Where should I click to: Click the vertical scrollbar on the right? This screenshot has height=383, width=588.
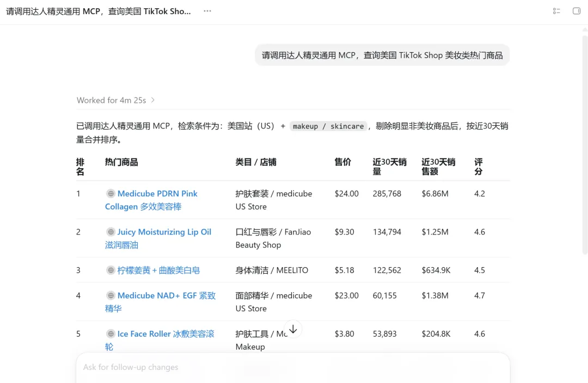click(x=585, y=144)
